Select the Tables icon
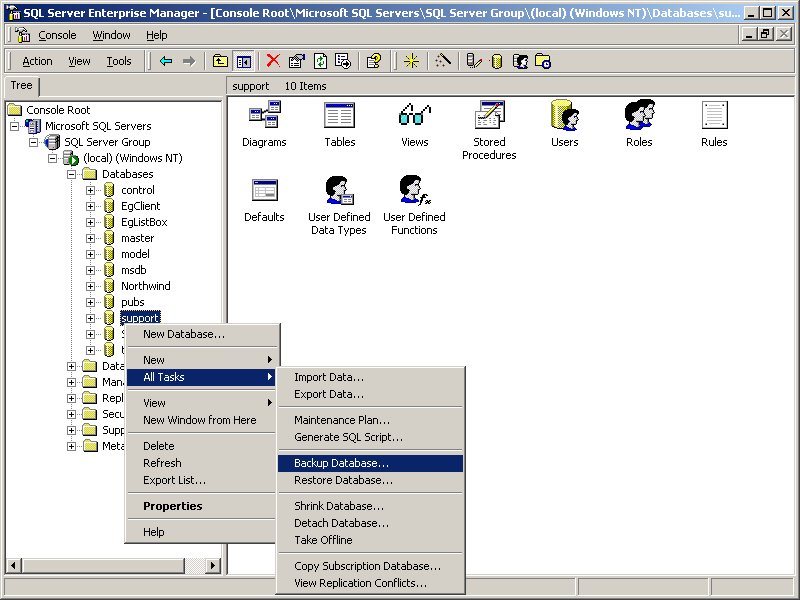Screen dimensions: 800x600 pyautogui.click(x=339, y=117)
